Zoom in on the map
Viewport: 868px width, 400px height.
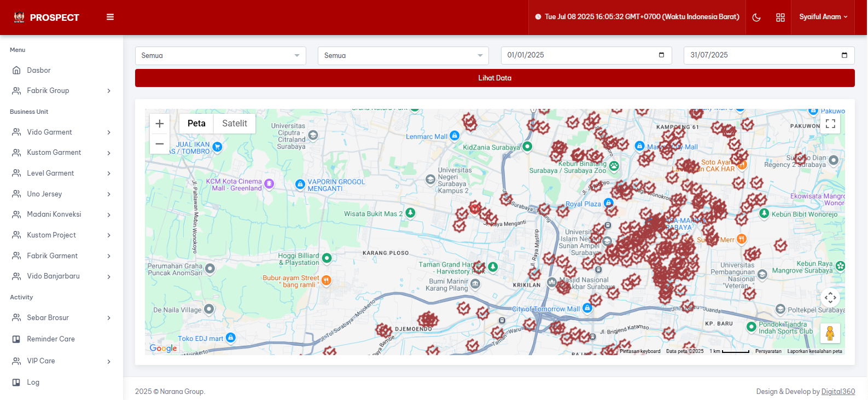click(x=160, y=124)
